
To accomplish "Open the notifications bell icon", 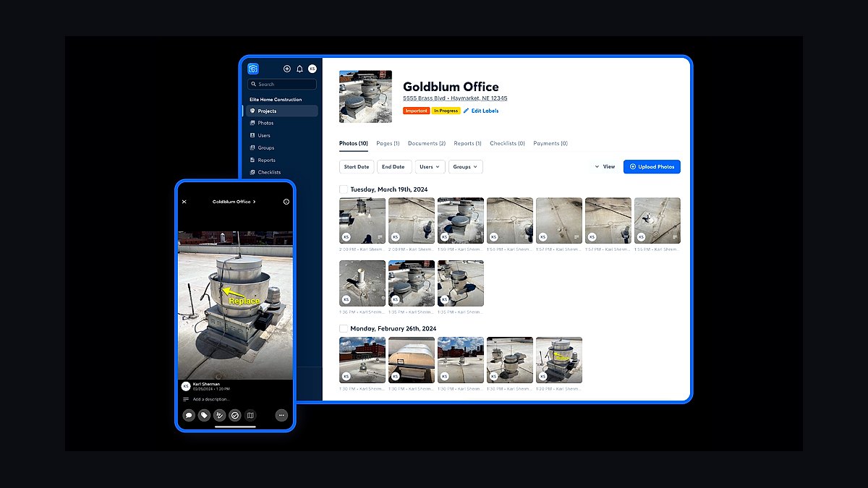I will tap(299, 69).
